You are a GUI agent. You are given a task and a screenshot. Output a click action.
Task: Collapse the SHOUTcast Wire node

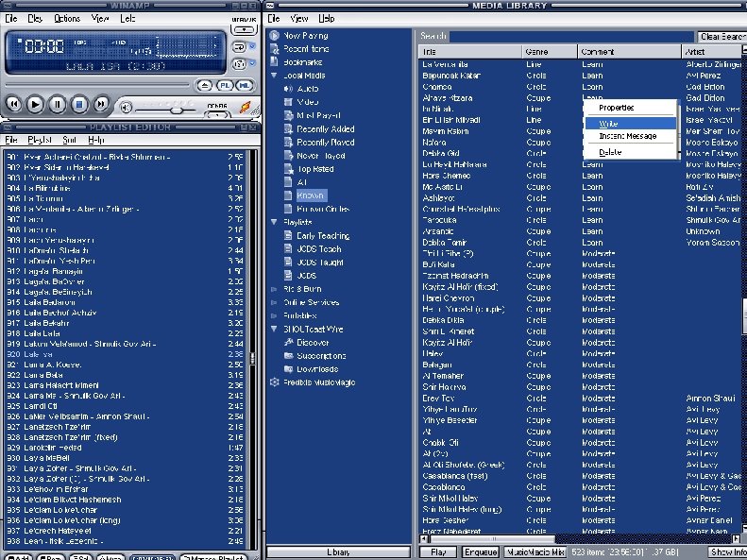click(274, 329)
